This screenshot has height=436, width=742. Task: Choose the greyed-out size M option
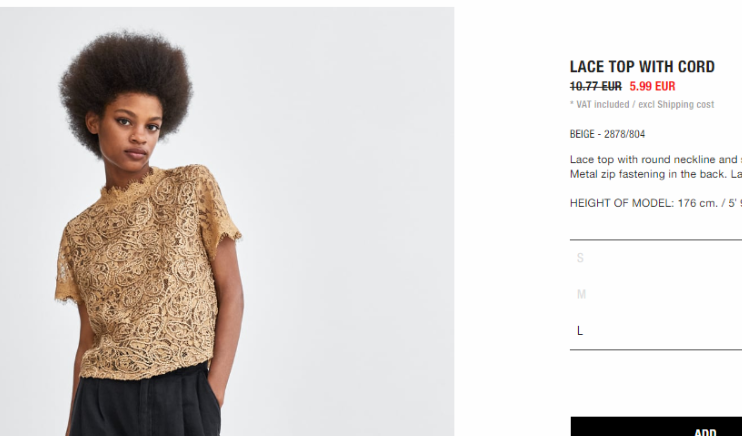tap(656, 294)
